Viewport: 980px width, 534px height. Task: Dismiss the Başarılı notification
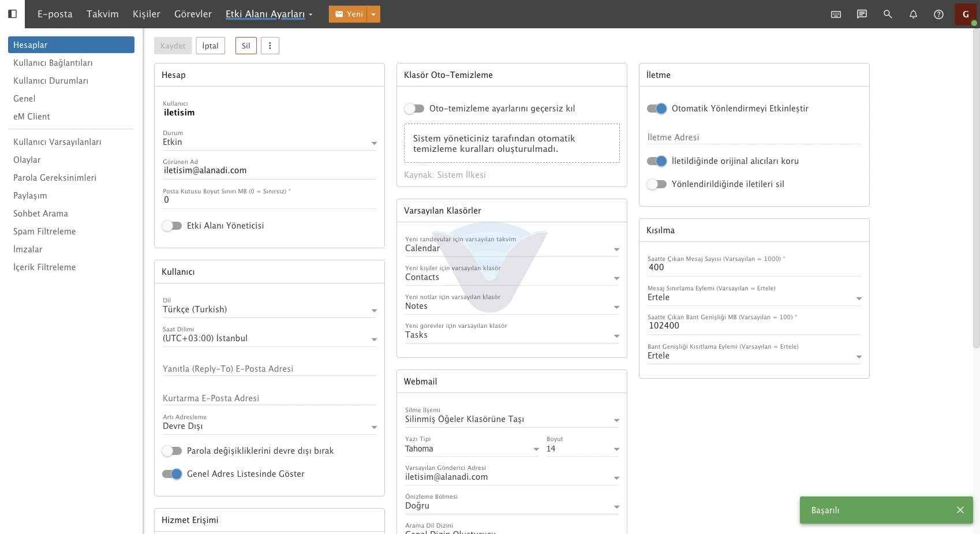click(960, 510)
